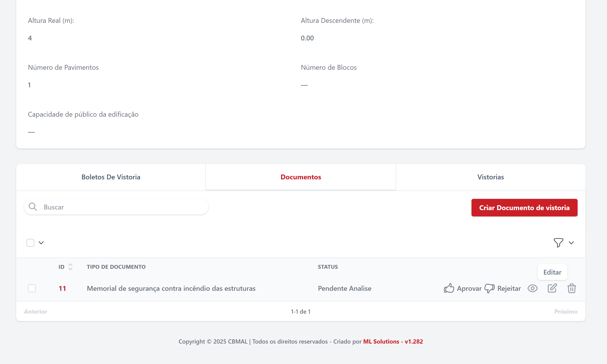Follow the ML Solutions footer link
The height and width of the screenshot is (364, 607).
pyautogui.click(x=381, y=341)
